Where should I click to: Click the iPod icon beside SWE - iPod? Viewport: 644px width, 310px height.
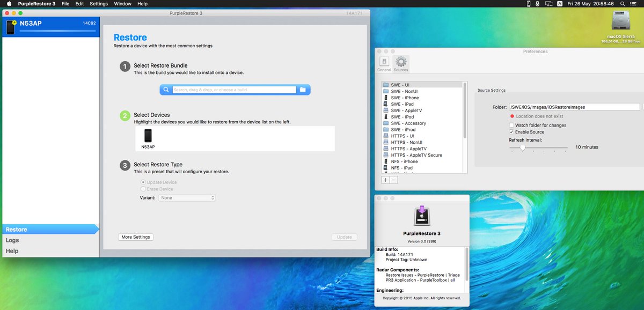click(x=386, y=116)
